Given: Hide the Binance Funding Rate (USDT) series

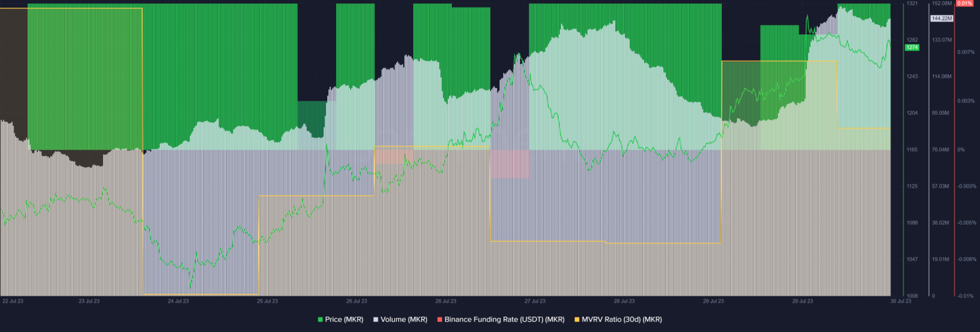Looking at the screenshot, I should point(501,319).
